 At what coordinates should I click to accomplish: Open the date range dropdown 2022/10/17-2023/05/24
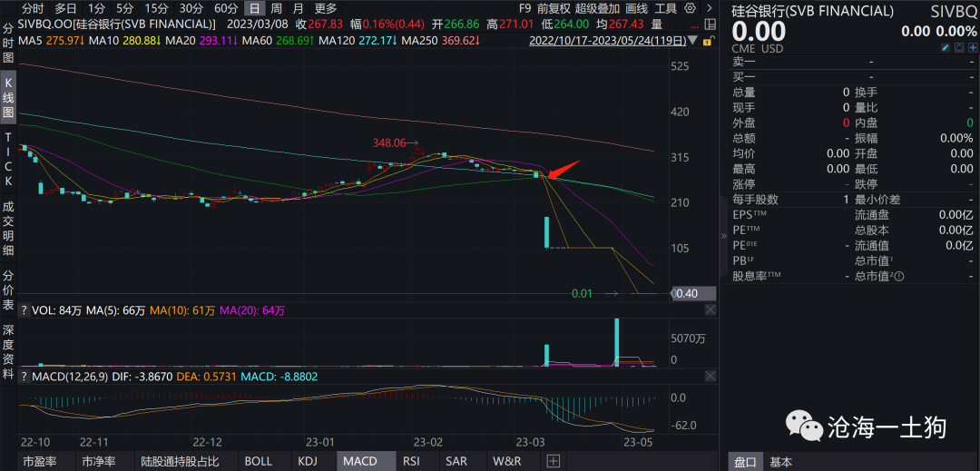pos(614,41)
